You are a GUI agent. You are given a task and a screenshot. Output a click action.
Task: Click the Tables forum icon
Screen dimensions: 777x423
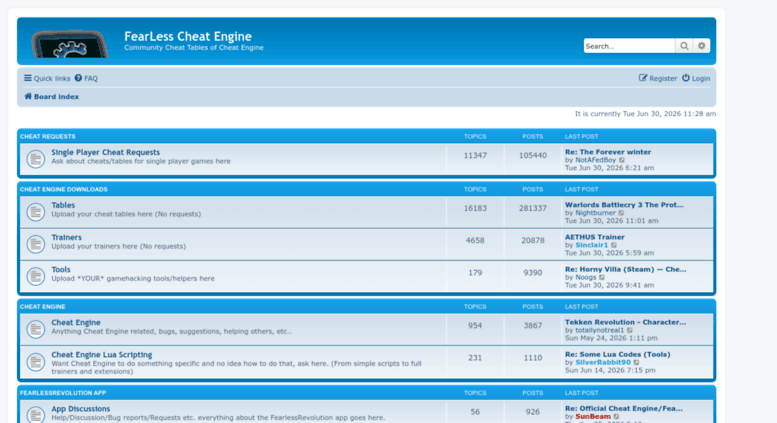[36, 212]
